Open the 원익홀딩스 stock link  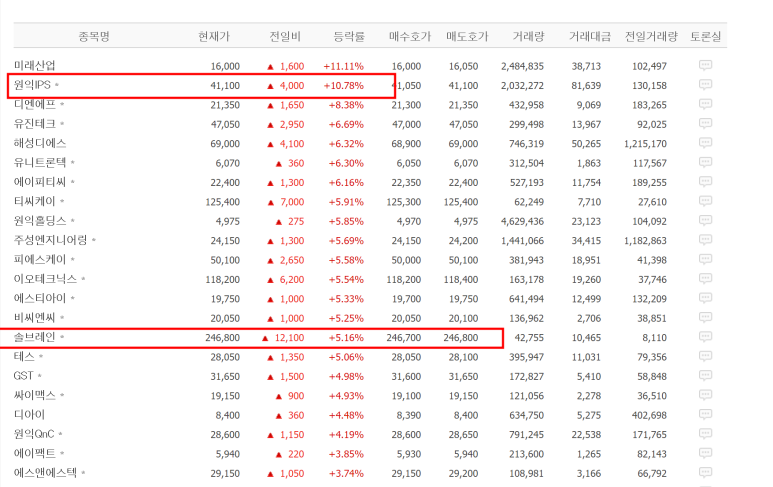(40, 220)
